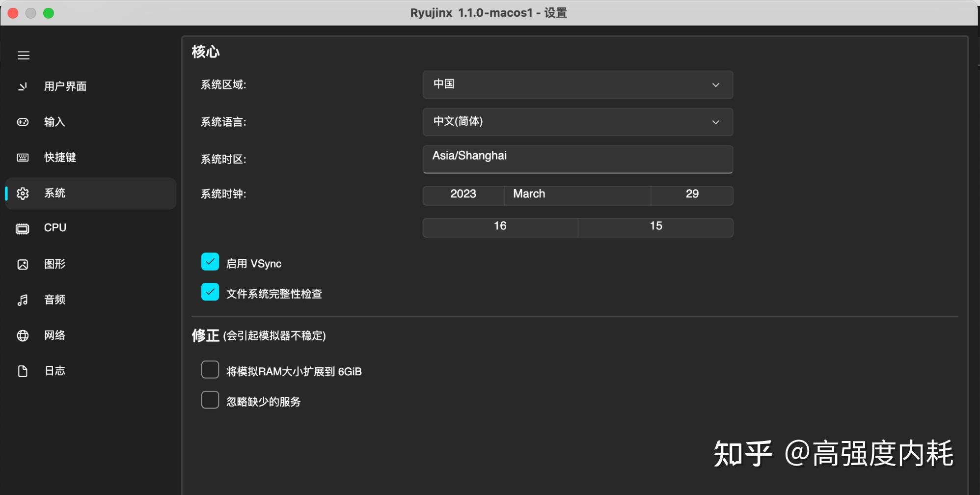980x495 pixels.
Task: Select the 系统 gear icon
Action: click(23, 193)
